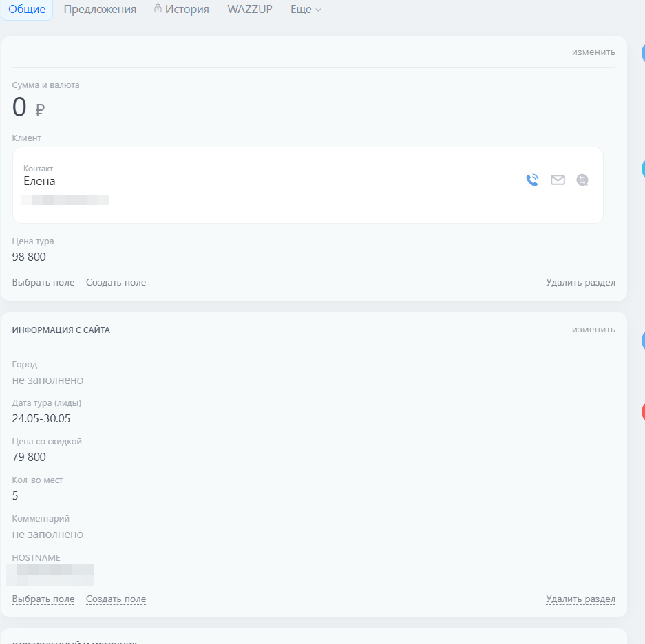Click Кол-во мест value 5
Viewport: 645px width, 644px height.
click(x=15, y=496)
